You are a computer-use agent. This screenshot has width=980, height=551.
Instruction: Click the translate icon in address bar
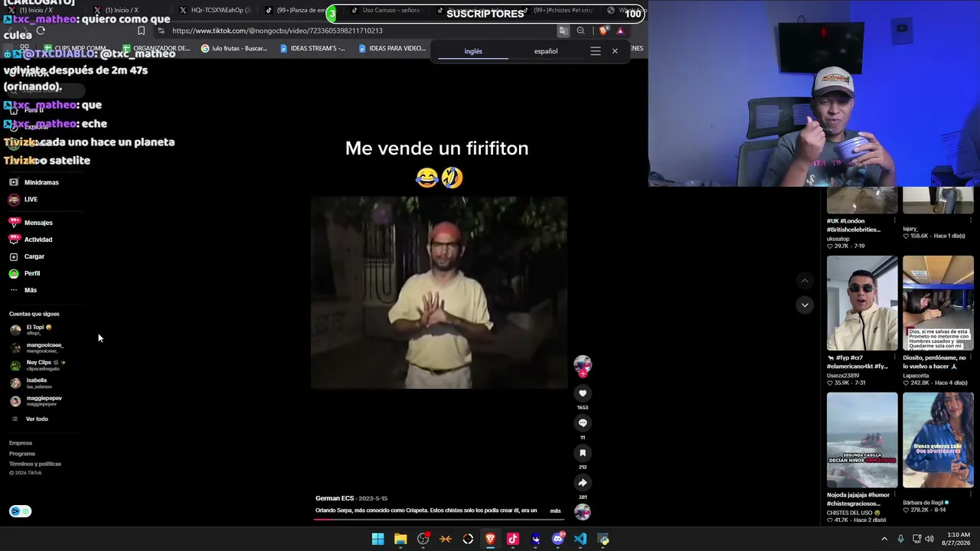[x=563, y=31]
